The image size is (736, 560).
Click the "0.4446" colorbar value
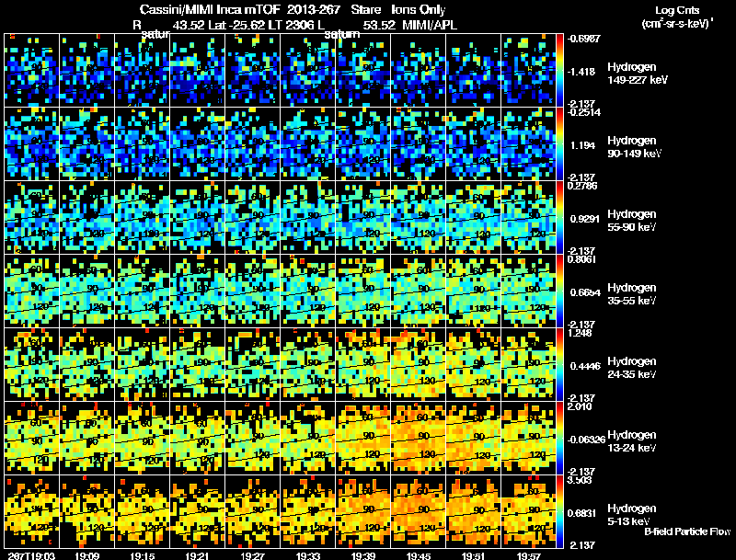click(x=585, y=366)
